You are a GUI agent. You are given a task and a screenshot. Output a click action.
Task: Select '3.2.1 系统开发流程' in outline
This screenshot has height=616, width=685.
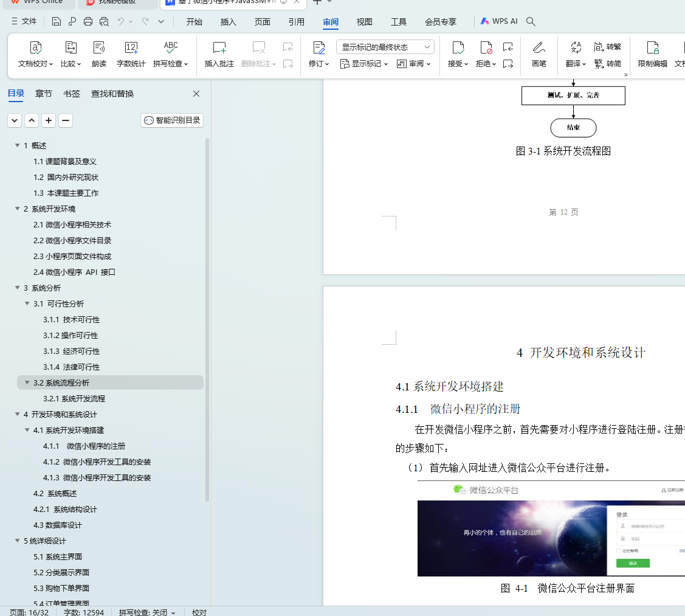point(74,398)
